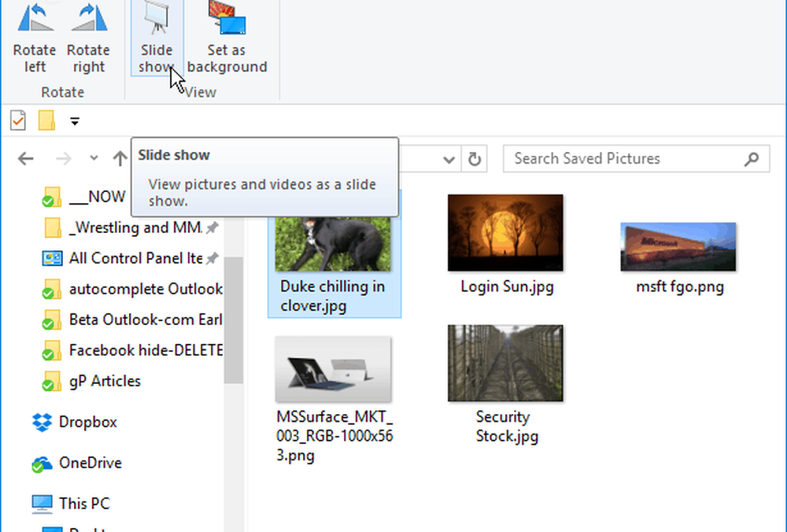Screen dimensions: 787x532
Task: Click the New folder icon in quick access toolbar
Action: (x=46, y=120)
